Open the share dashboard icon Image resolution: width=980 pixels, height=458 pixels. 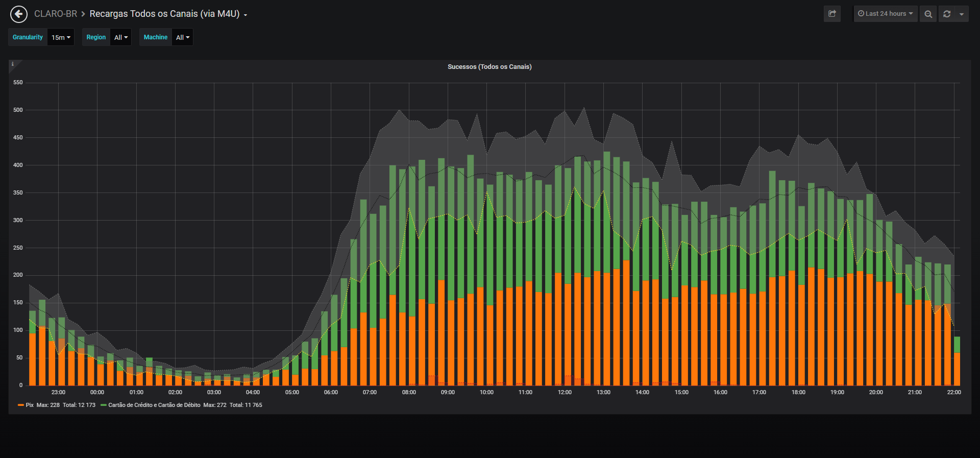click(x=832, y=14)
